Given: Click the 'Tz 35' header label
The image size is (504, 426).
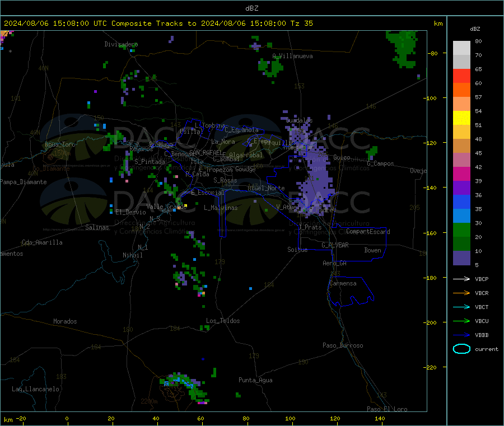Looking at the screenshot, I should (x=301, y=24).
